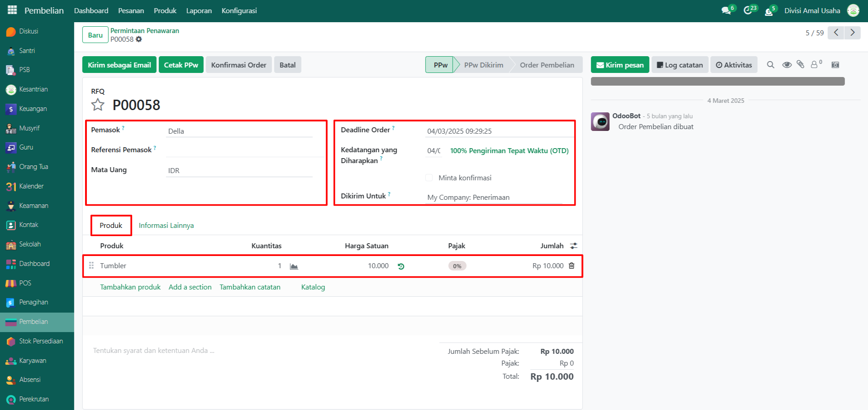Screen dimensions: 868x410
Task: Delete the Tumbler line with trash icon
Action: (572, 266)
